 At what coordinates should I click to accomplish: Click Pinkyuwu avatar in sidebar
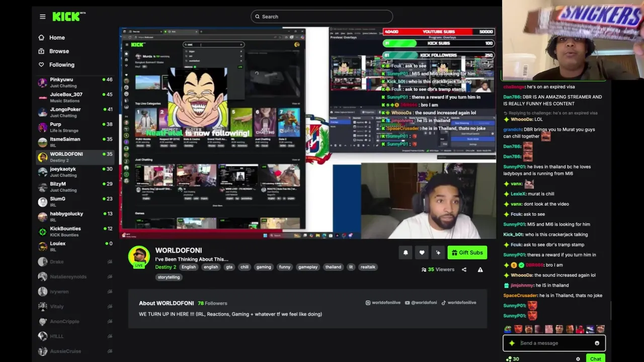(43, 82)
